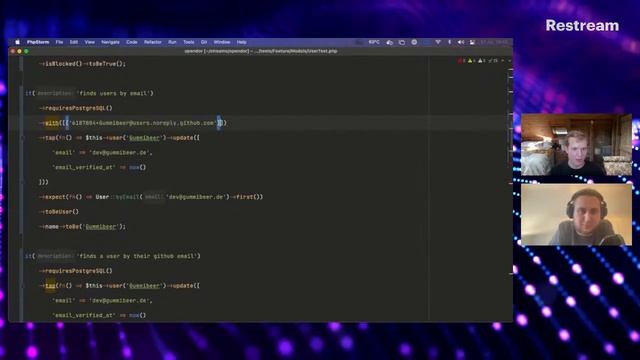The width and height of the screenshot is (640, 360).
Task: Open the Window menu
Action: coord(222,42)
